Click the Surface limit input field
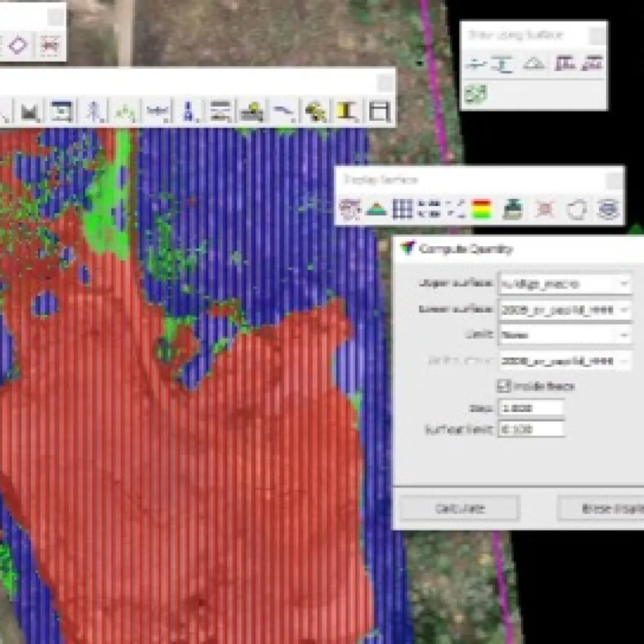Screen dimensions: 644x644 (532, 429)
